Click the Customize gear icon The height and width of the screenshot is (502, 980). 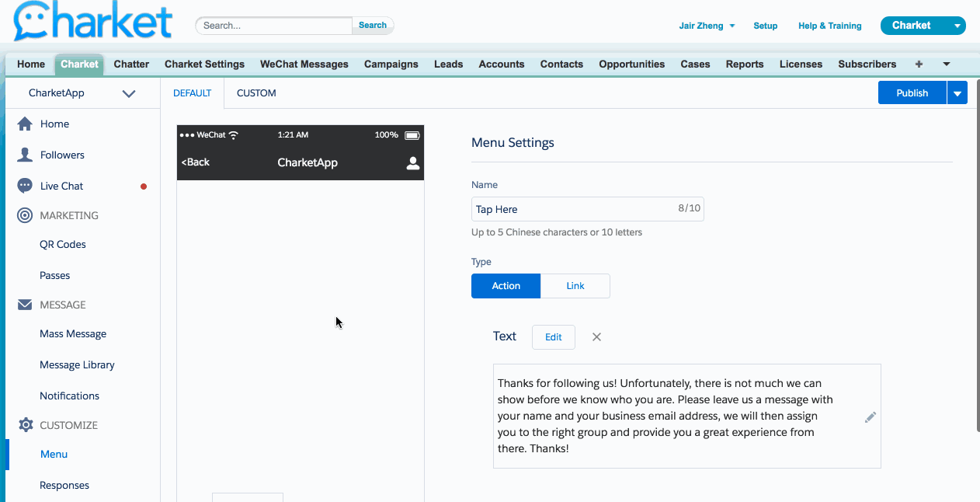[x=25, y=425]
